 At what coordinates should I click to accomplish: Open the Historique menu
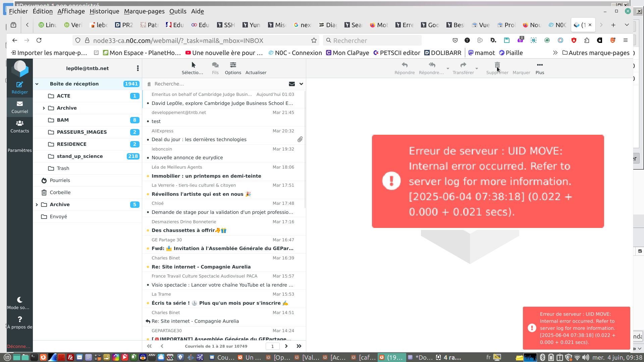coord(104,11)
